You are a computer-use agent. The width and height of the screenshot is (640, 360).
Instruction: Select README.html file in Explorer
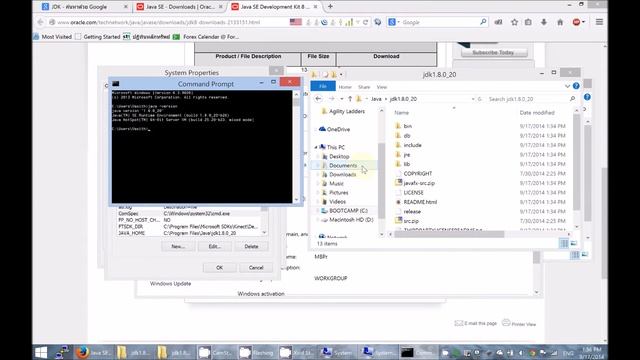[x=420, y=202]
